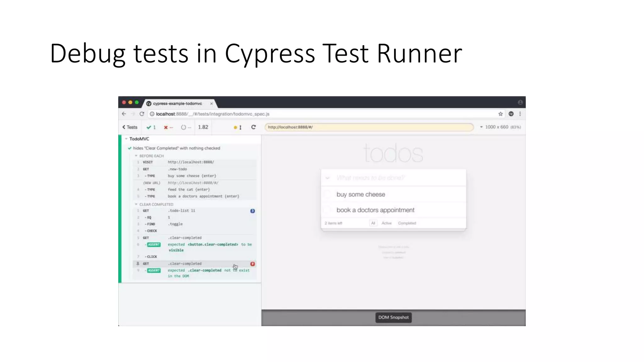Select the EQ 1 command
The image size is (644, 362).
tap(195, 217)
